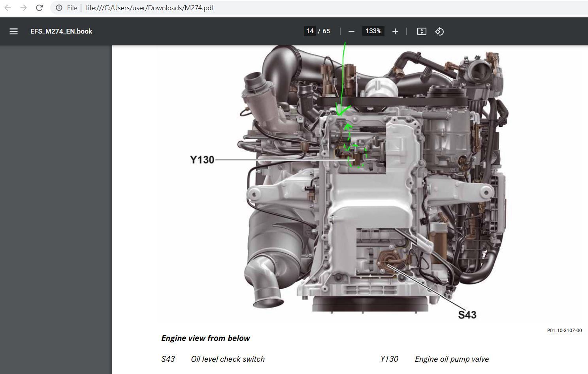
Task: Focus the file URL address bar
Action: [x=316, y=8]
